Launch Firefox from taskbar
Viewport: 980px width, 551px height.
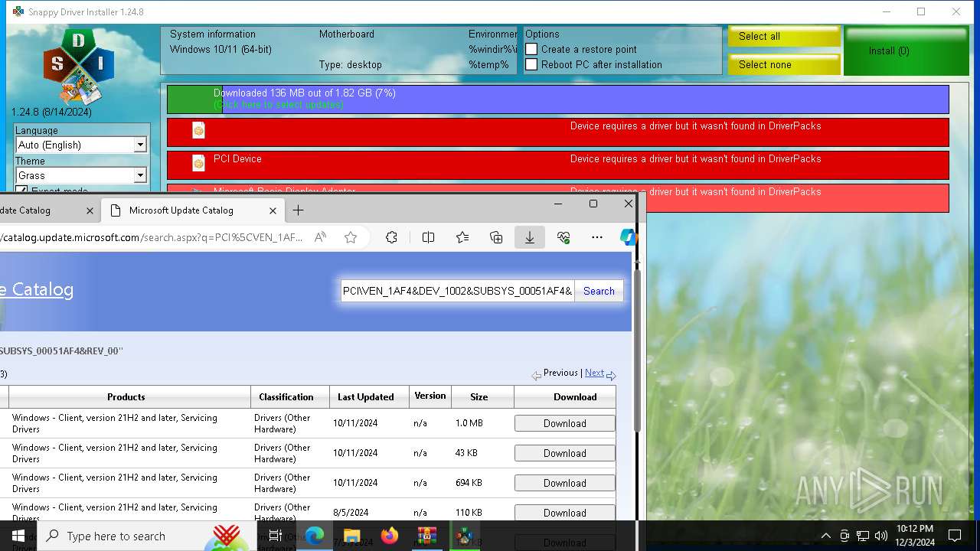tap(390, 536)
